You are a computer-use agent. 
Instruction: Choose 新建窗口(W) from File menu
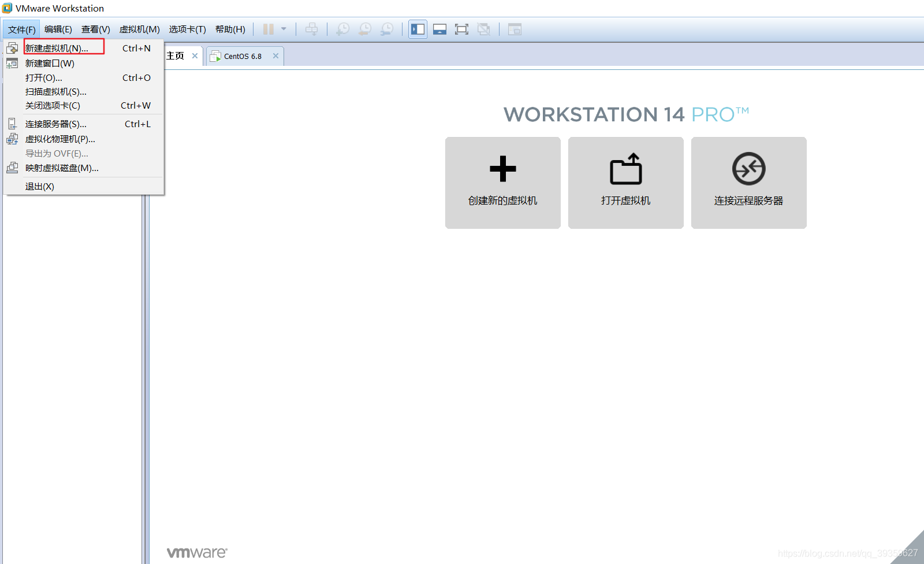(x=84, y=63)
